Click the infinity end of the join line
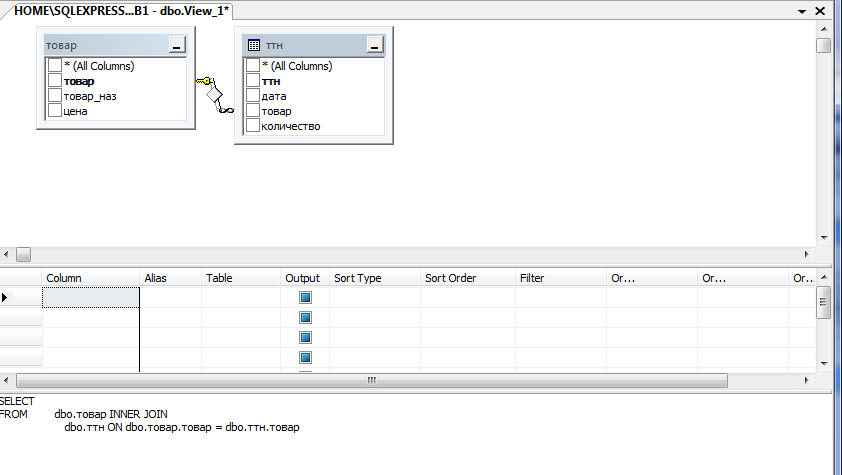The height and width of the screenshot is (475, 842). pos(226,110)
